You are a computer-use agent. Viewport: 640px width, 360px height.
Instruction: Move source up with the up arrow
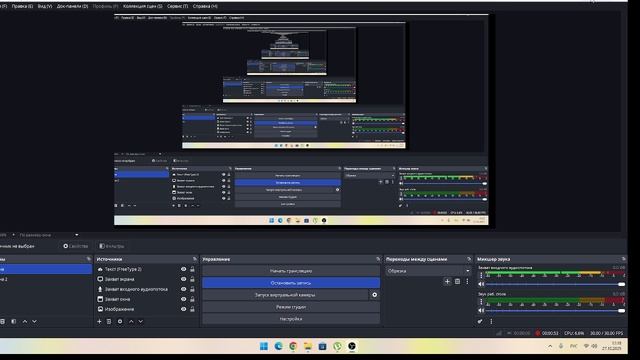point(131,322)
